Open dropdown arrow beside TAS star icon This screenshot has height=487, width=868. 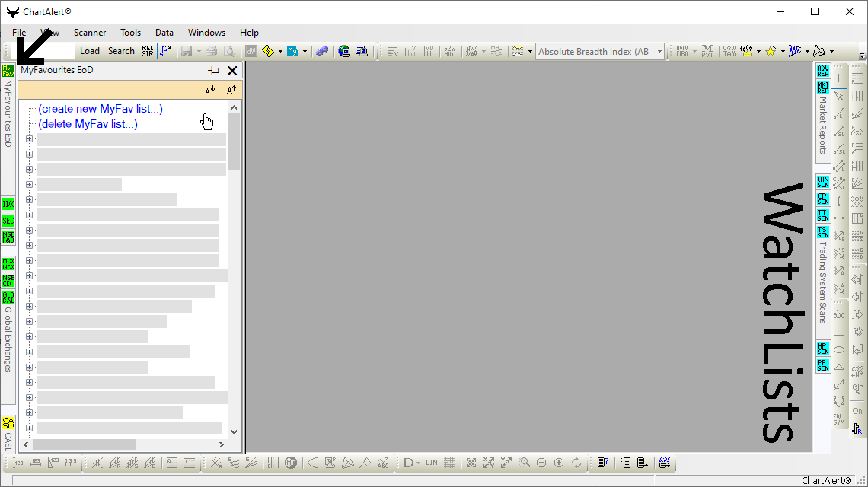783,52
